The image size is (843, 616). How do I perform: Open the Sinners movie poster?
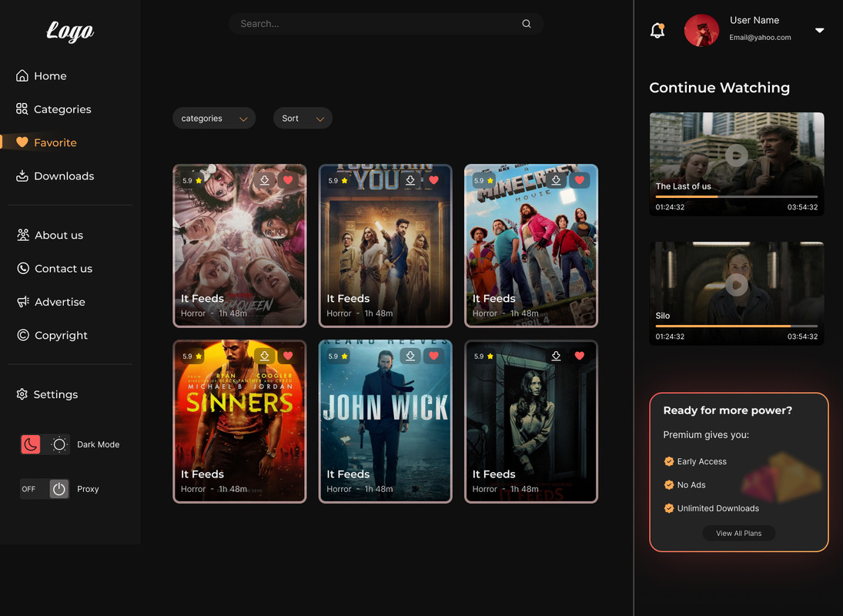239,421
